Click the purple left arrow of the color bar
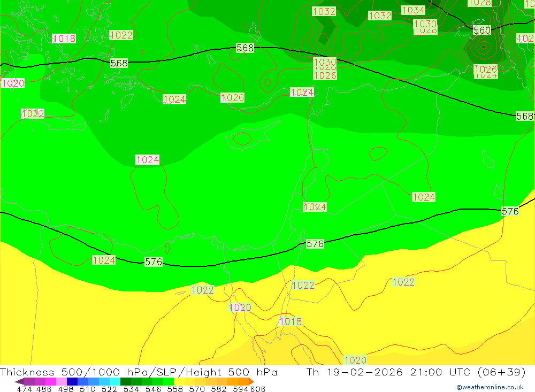Screen dimensions: 535x392 tap(19, 381)
